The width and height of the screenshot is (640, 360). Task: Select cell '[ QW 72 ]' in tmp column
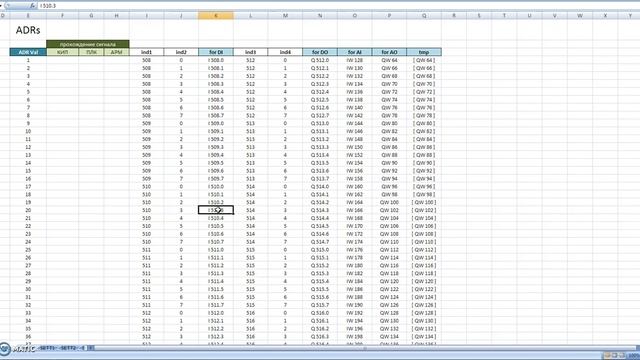click(424, 92)
